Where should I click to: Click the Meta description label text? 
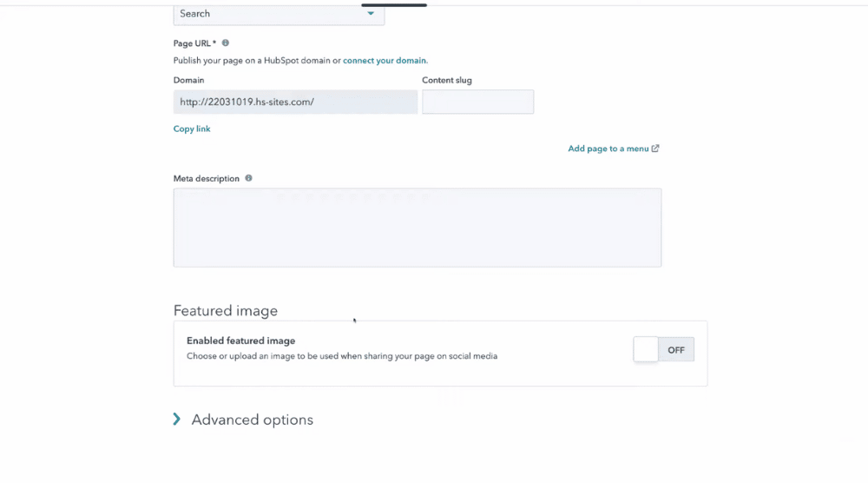[x=207, y=178]
